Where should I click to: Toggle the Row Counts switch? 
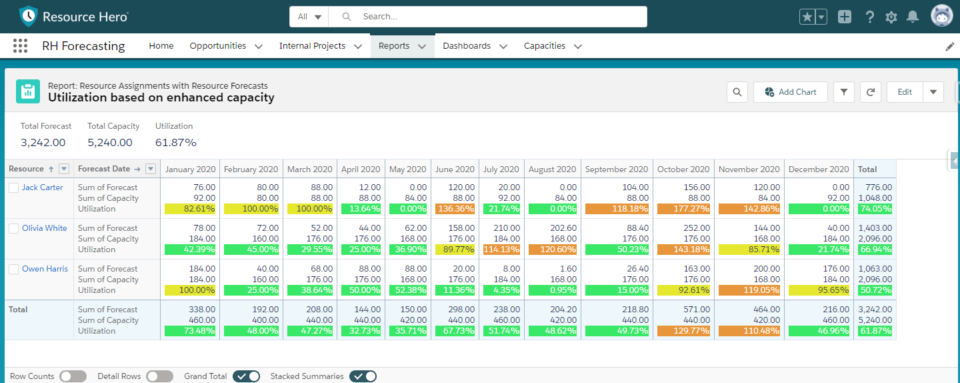click(73, 376)
